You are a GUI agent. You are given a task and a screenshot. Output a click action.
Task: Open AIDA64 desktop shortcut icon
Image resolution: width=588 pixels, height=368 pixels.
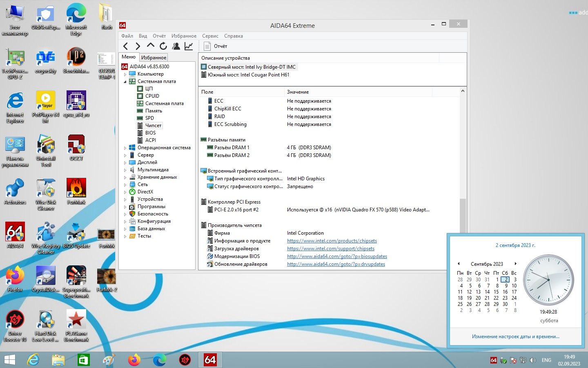(x=15, y=235)
